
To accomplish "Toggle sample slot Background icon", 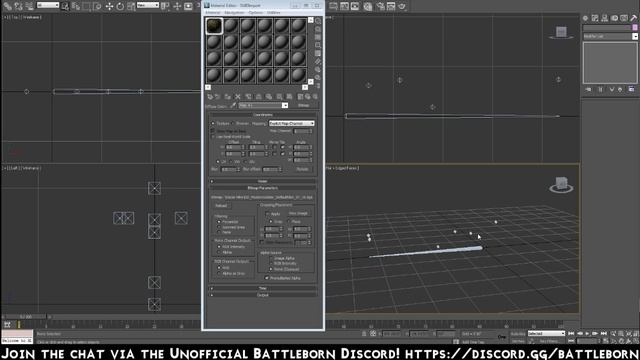I will point(318,38).
